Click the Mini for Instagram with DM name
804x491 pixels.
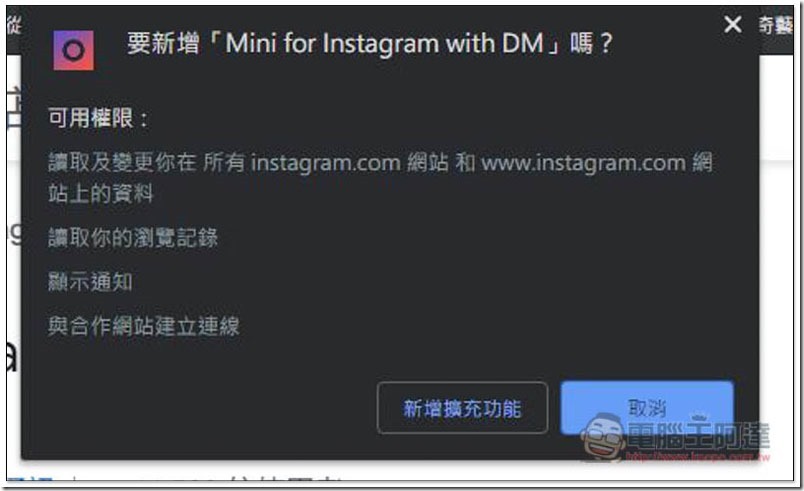(x=384, y=43)
